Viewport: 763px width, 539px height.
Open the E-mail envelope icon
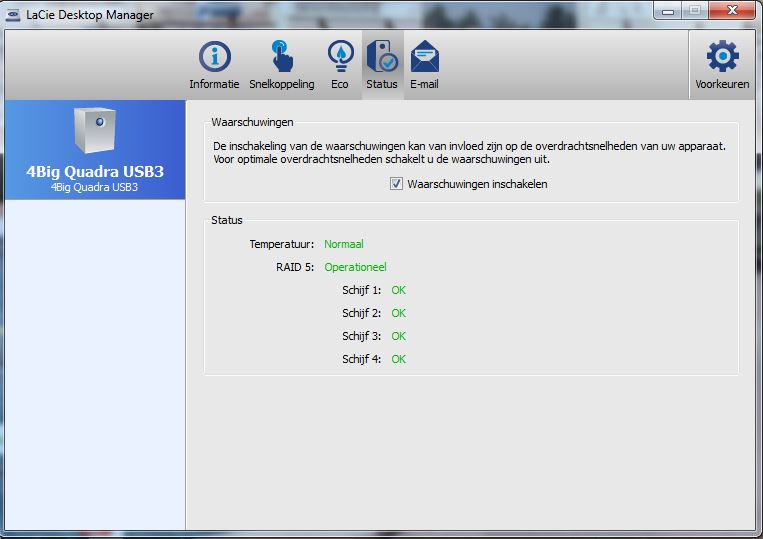coord(424,58)
